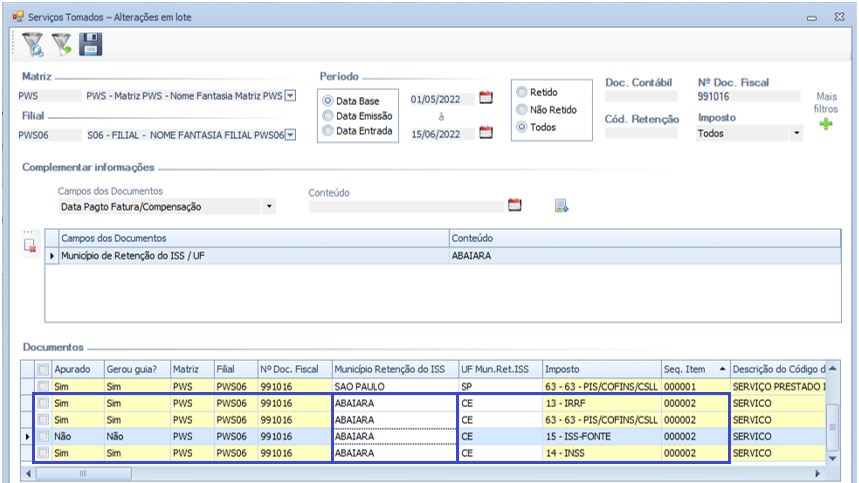This screenshot has height=483, width=859.
Task: Select the Não Retido radio option
Action: pyautogui.click(x=521, y=110)
